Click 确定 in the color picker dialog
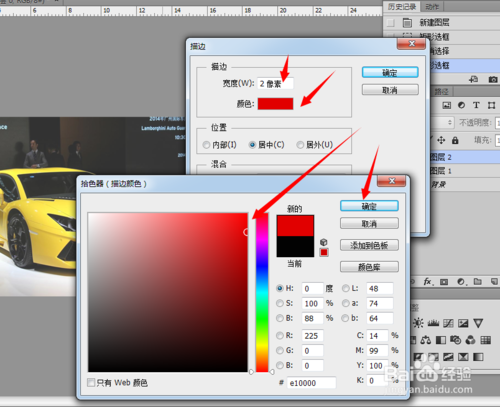 pyautogui.click(x=369, y=206)
